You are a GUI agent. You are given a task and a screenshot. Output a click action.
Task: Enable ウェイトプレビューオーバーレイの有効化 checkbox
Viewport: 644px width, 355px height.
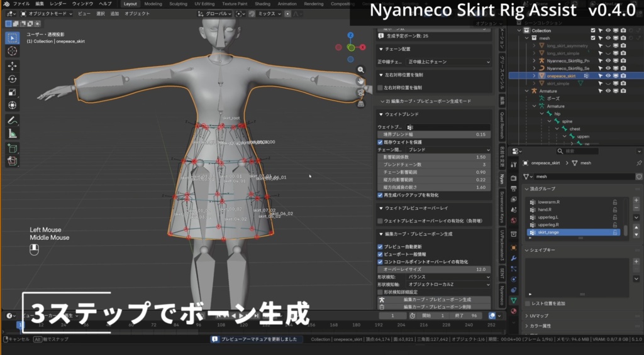(x=380, y=221)
